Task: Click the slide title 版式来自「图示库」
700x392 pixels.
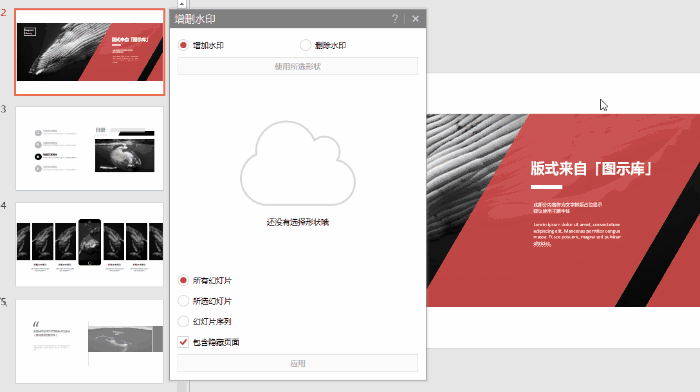Action: 592,169
